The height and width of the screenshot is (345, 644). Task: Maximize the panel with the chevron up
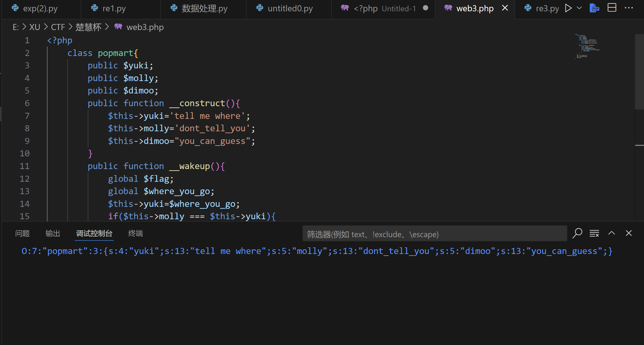point(612,233)
